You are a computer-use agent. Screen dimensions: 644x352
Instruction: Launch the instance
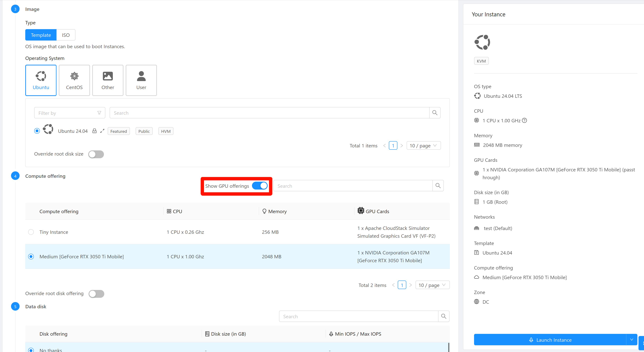(550, 340)
